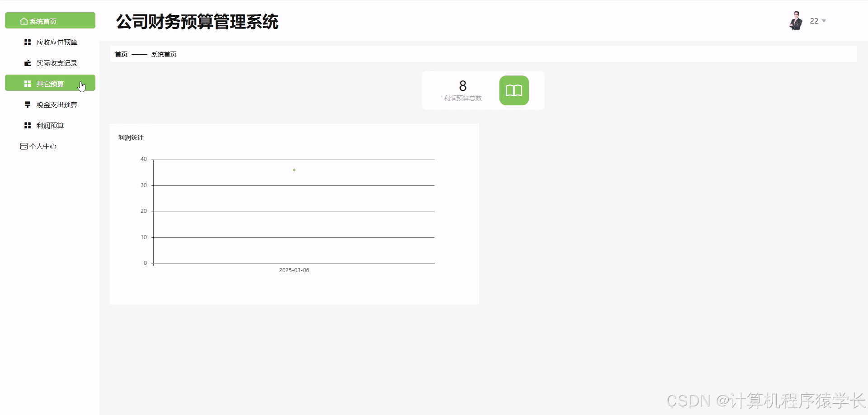Click the grid icon beside 利润预算
Image resolution: width=868 pixels, height=415 pixels.
(27, 125)
